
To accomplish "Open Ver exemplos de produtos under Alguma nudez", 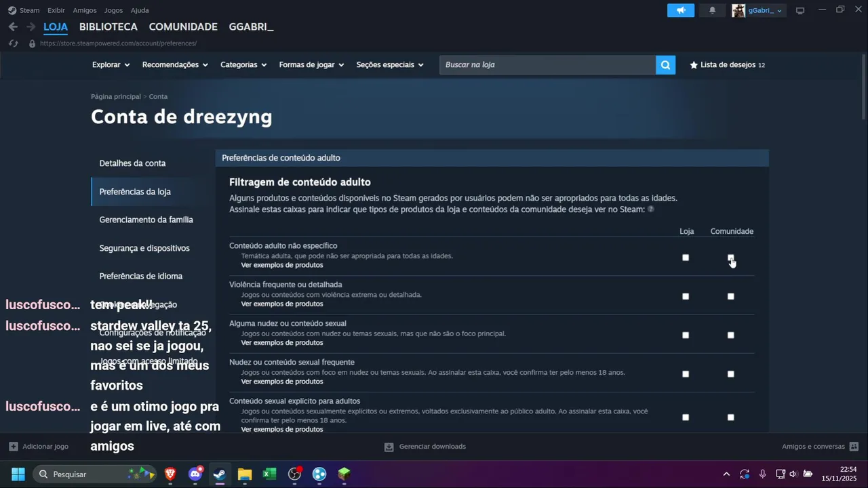I will (282, 342).
